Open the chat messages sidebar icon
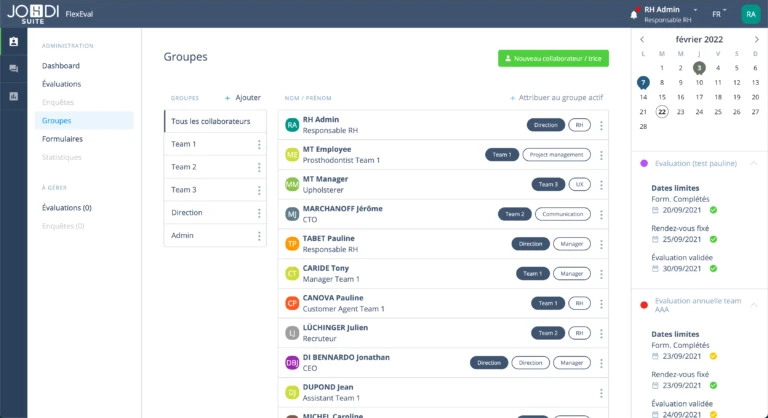768x418 pixels. (13, 69)
